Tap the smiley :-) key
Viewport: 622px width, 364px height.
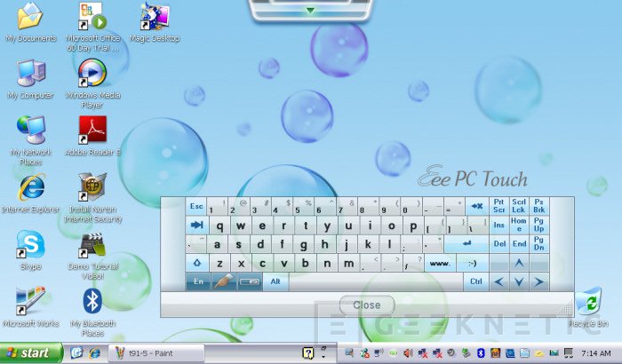point(472,263)
